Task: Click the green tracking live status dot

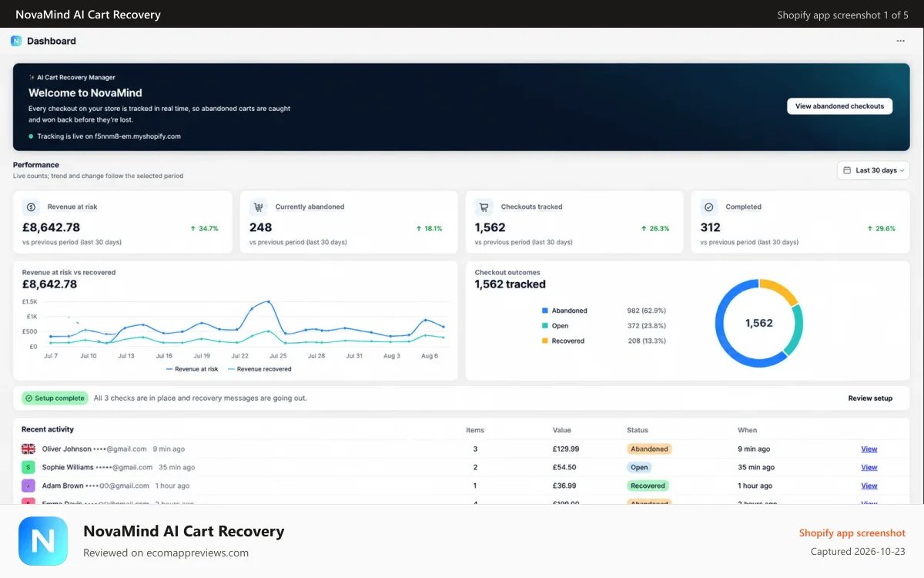Action: (x=31, y=136)
